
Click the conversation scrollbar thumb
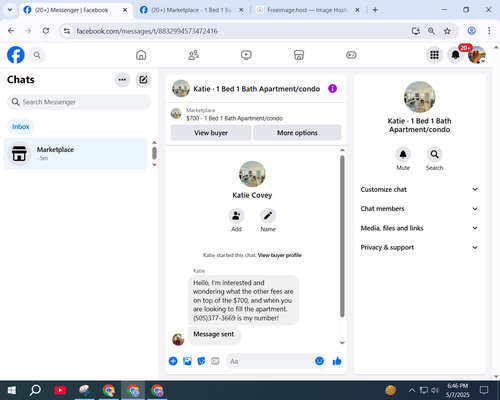pos(342,236)
